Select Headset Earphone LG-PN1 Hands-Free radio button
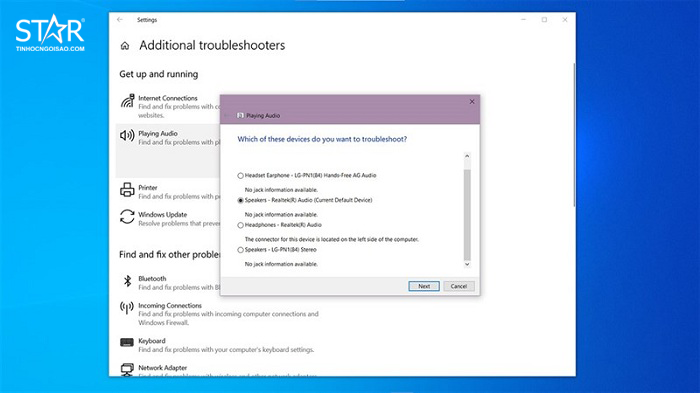The image size is (700, 393). (241, 176)
